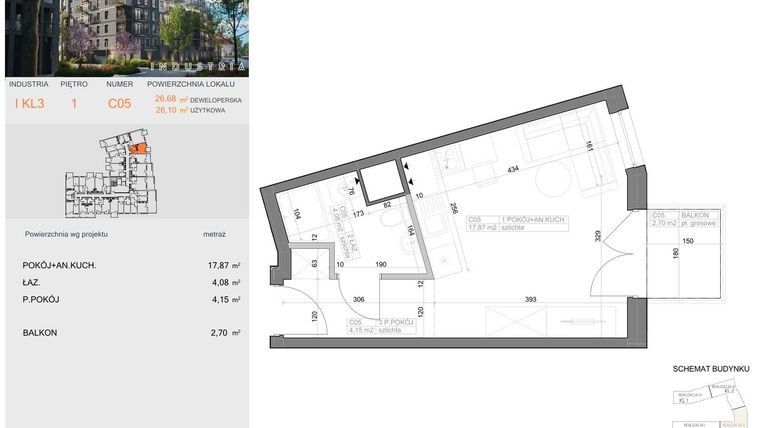Viewport: 760px width, 428px height.
Task: Click the '329' vertical dimension
Action: [598, 237]
